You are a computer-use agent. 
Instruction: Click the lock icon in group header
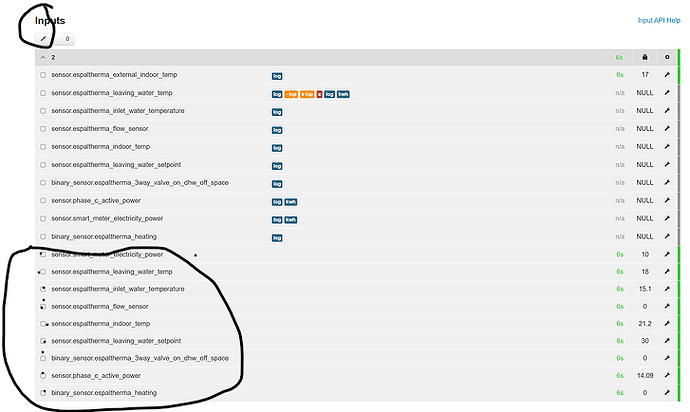click(646, 57)
